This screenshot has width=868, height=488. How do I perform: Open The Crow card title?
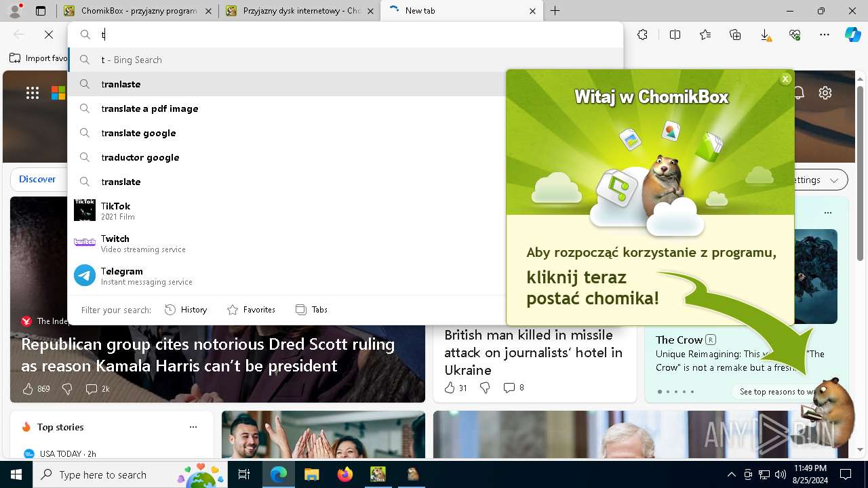679,340
